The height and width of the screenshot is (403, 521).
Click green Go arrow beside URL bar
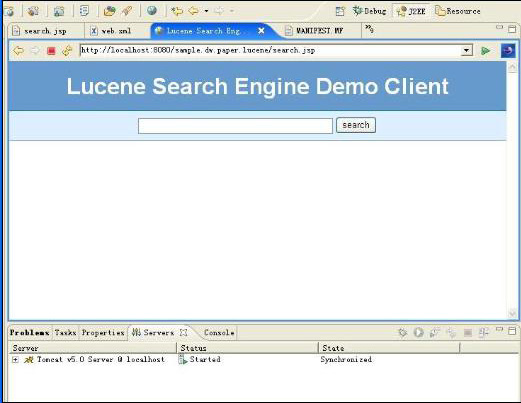tap(485, 51)
